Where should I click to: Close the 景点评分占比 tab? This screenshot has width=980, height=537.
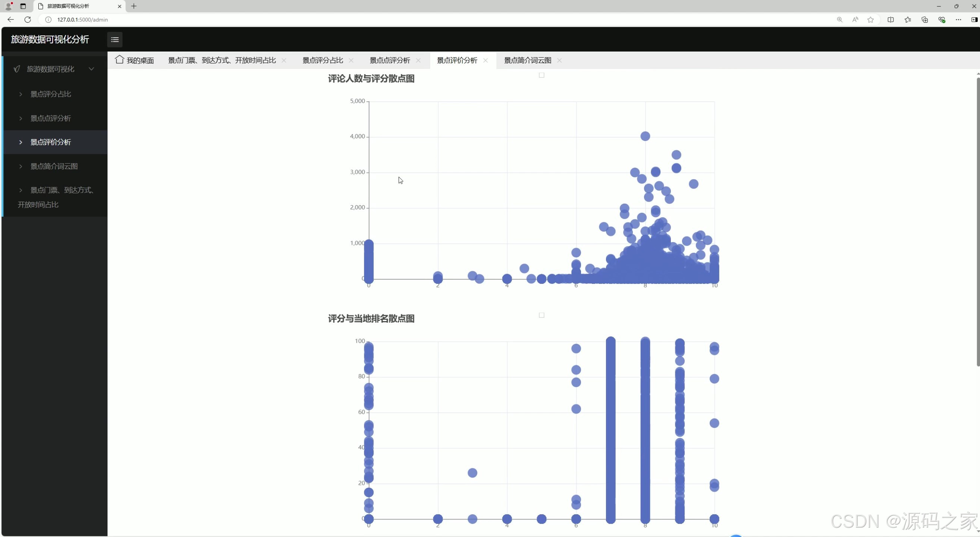click(351, 60)
